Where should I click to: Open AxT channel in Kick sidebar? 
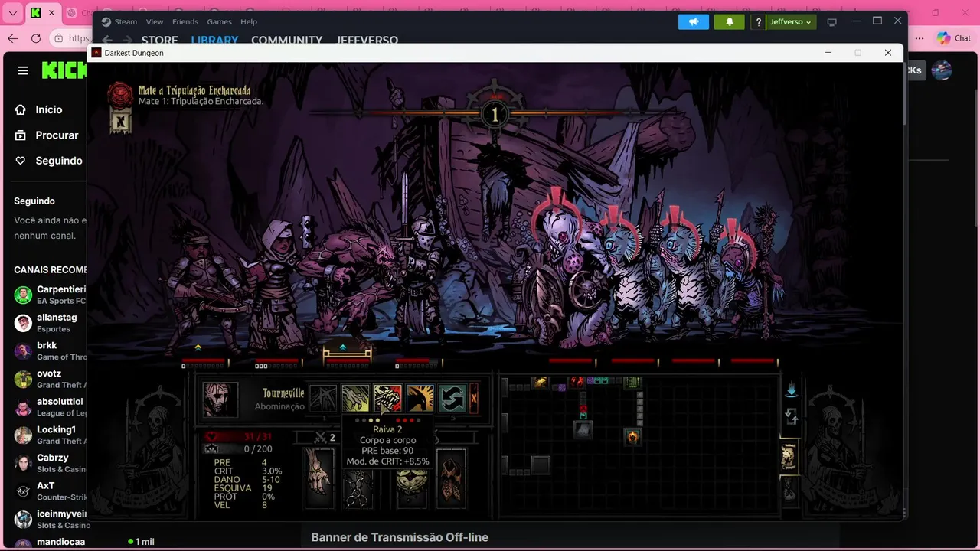(x=50, y=491)
